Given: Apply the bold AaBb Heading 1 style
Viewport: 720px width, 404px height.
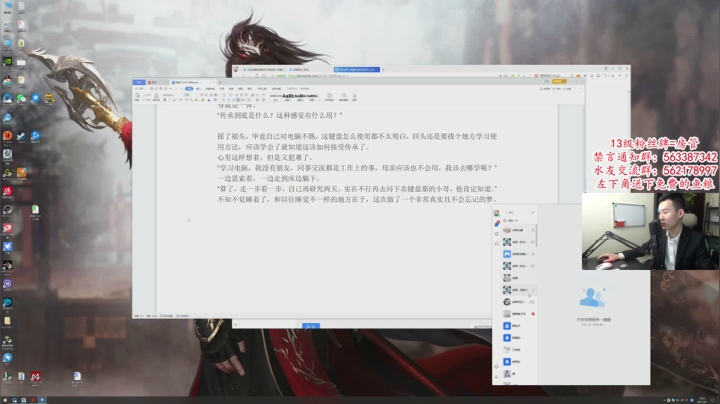Looking at the screenshot, I should click(x=288, y=96).
